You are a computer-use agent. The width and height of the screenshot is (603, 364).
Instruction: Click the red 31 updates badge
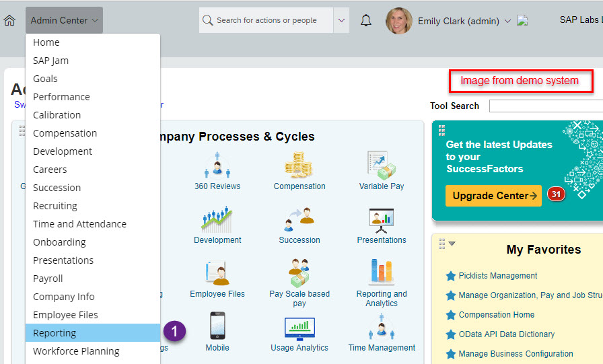556,194
